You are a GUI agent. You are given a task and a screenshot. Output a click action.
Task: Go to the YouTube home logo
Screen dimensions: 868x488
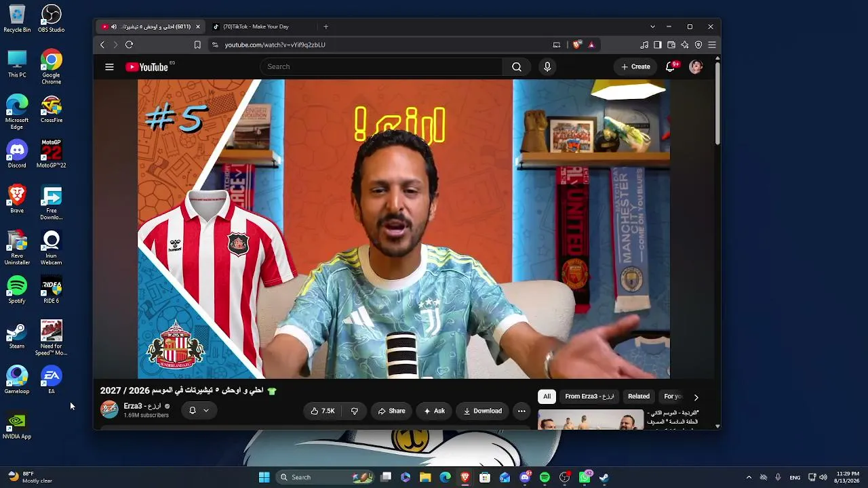pyautogui.click(x=146, y=67)
